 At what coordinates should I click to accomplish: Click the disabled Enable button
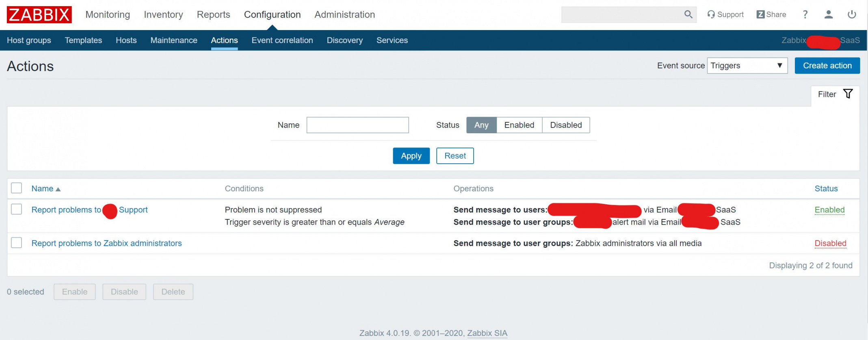coord(75,292)
